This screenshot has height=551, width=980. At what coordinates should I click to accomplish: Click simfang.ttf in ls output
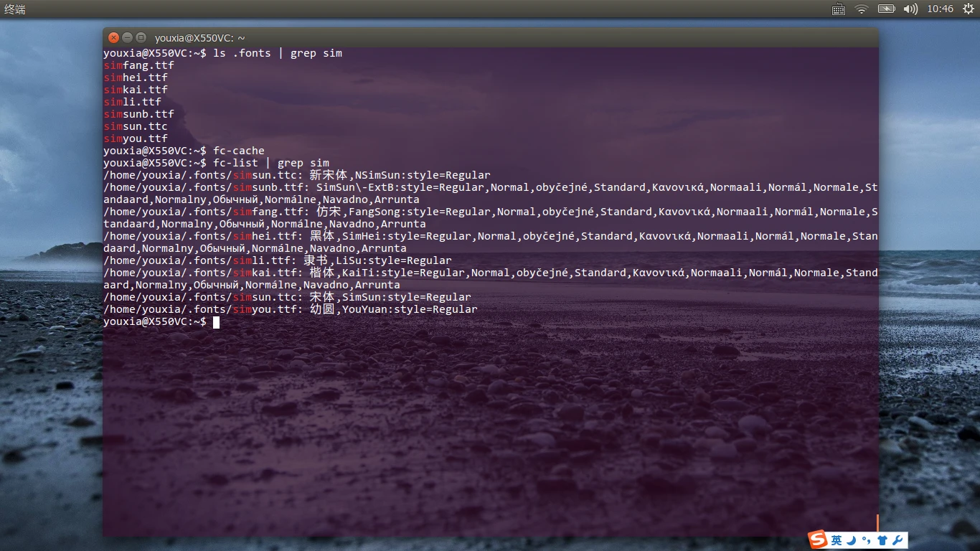point(139,65)
